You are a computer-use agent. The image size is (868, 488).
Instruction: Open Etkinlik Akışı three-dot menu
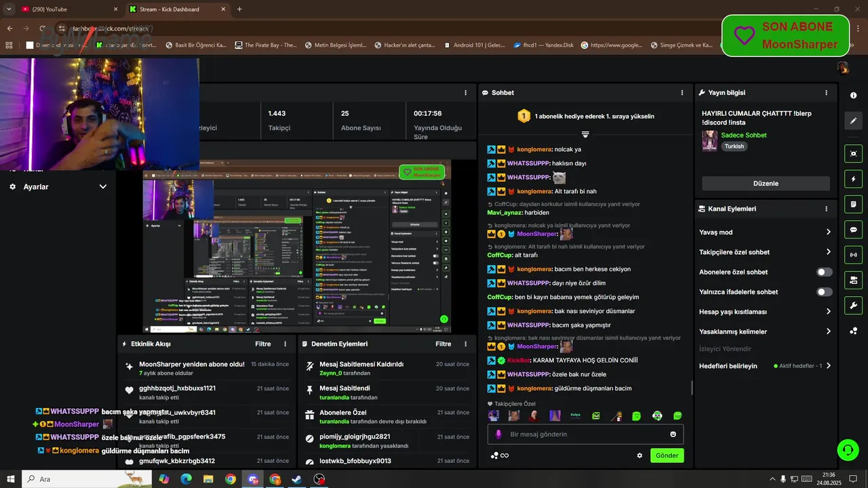click(x=285, y=344)
